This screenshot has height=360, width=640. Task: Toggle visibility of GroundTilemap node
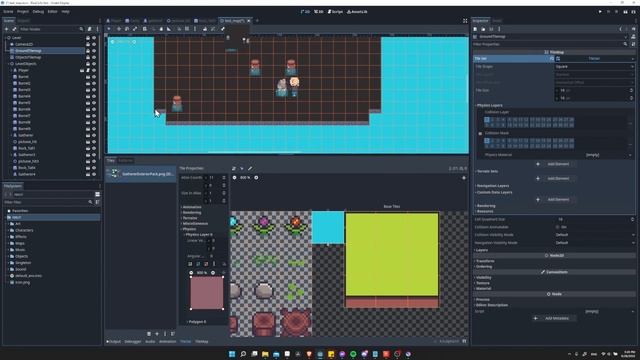(94, 51)
